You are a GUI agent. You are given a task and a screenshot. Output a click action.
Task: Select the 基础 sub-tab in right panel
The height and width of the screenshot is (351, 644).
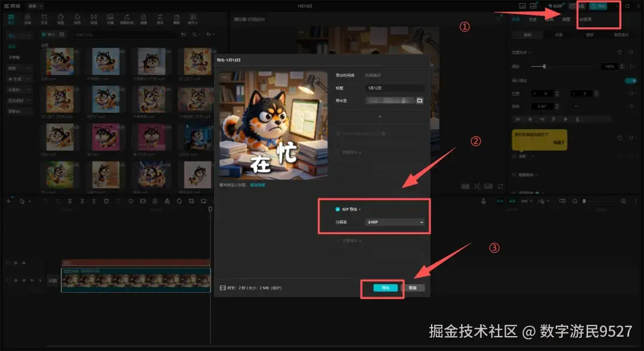coord(527,35)
